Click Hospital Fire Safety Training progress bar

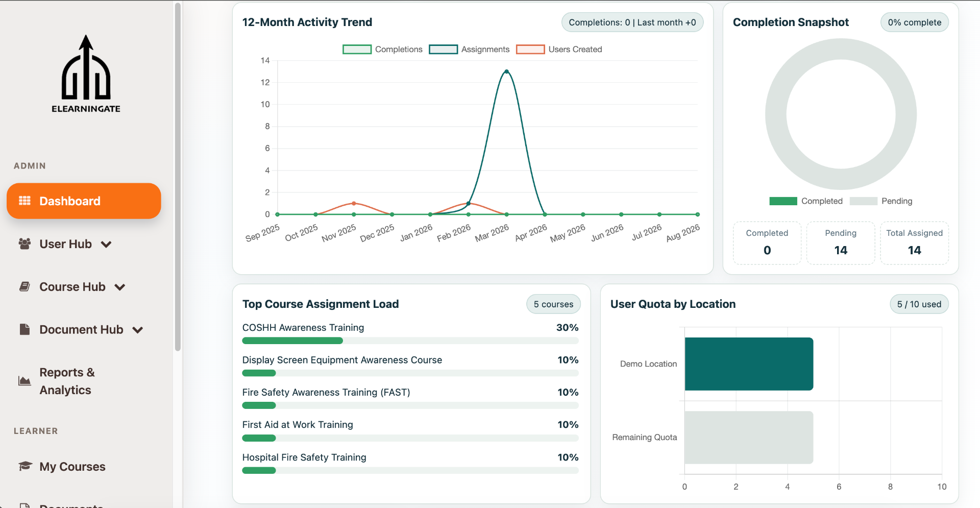pos(410,470)
